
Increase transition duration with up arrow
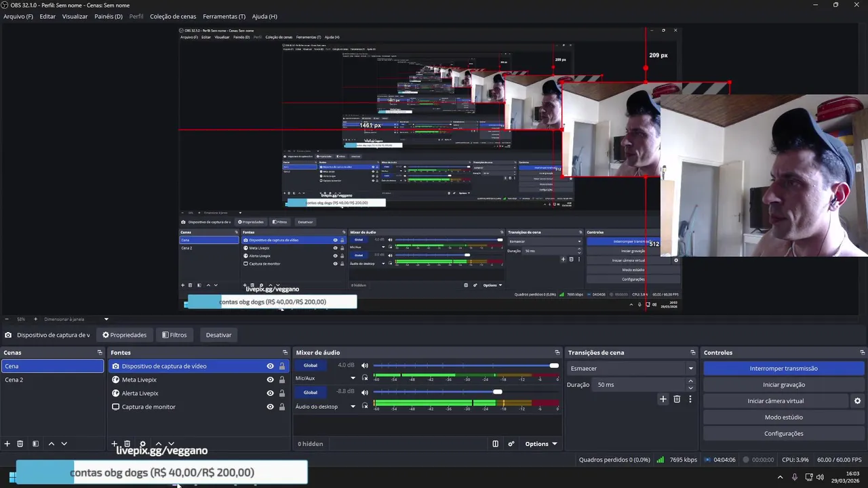[x=691, y=381]
